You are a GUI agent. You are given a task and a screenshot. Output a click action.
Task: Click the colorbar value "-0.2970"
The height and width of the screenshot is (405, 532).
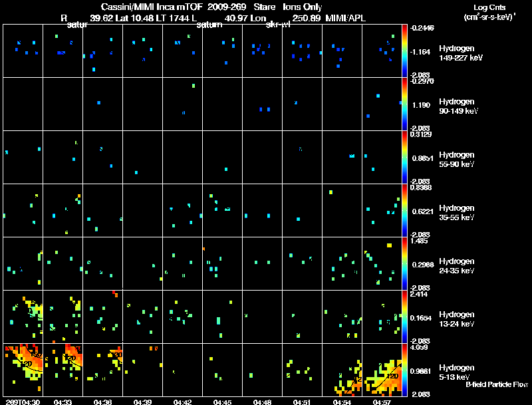[422, 81]
